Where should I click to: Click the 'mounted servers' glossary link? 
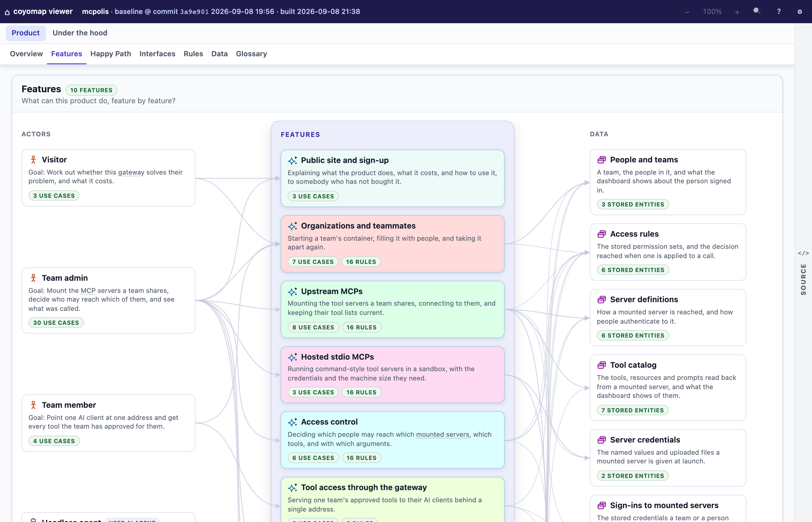[442, 434]
